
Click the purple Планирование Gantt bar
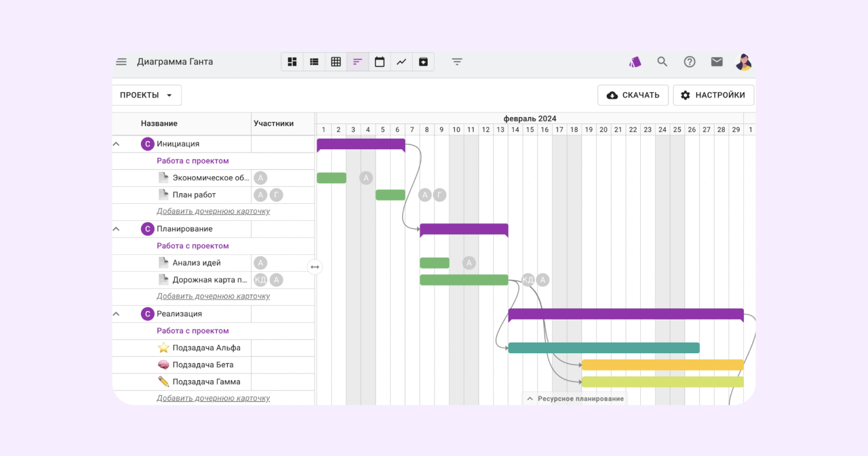(464, 230)
